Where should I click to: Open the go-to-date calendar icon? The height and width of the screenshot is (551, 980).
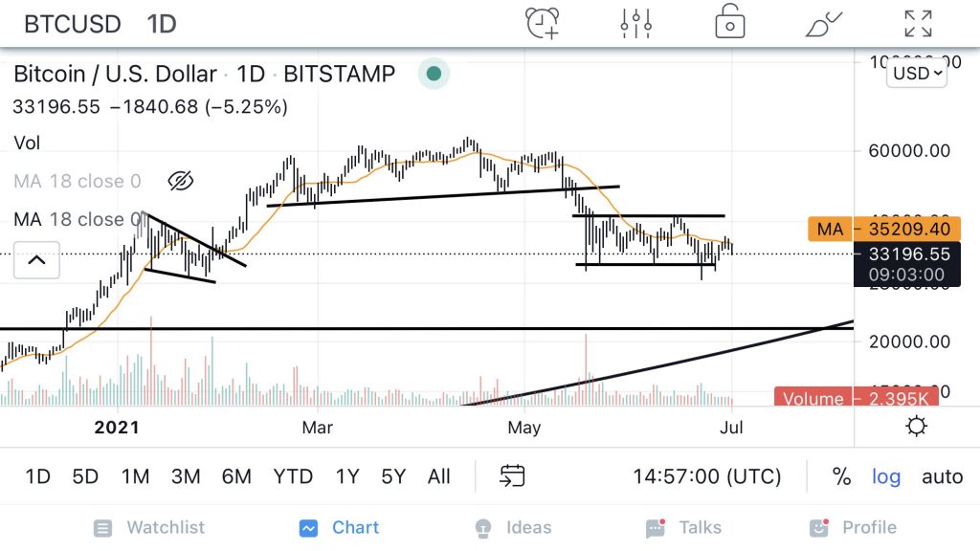(x=513, y=475)
